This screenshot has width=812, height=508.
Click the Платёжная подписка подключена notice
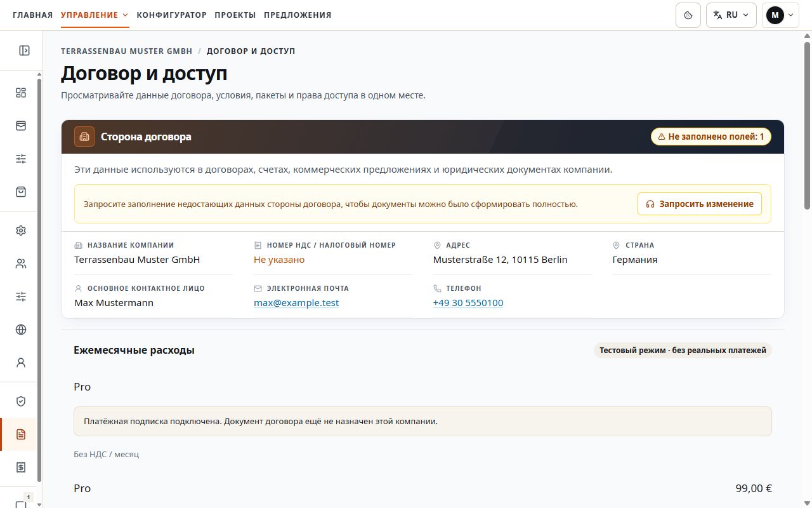tap(422, 421)
